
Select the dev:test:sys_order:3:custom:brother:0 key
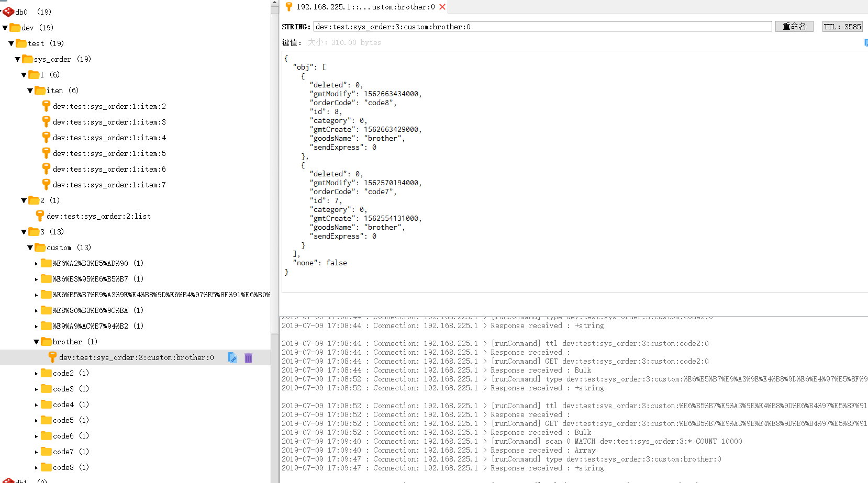(x=137, y=357)
